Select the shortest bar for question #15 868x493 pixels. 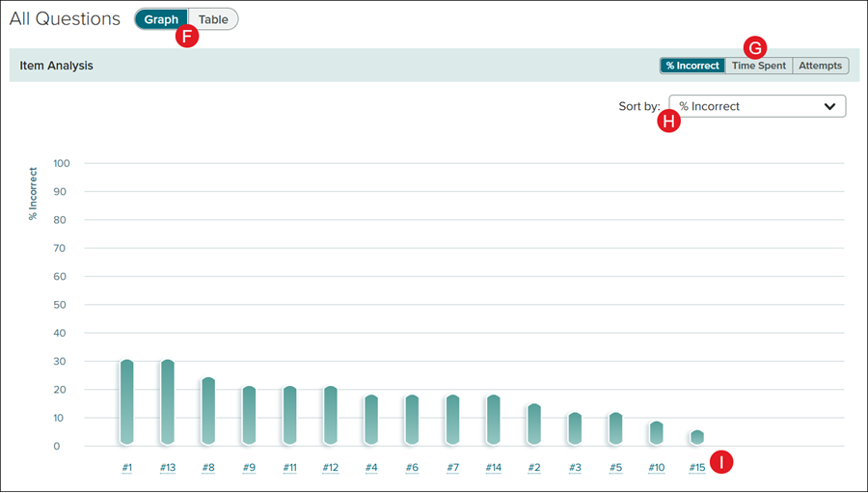pyautogui.click(x=696, y=437)
